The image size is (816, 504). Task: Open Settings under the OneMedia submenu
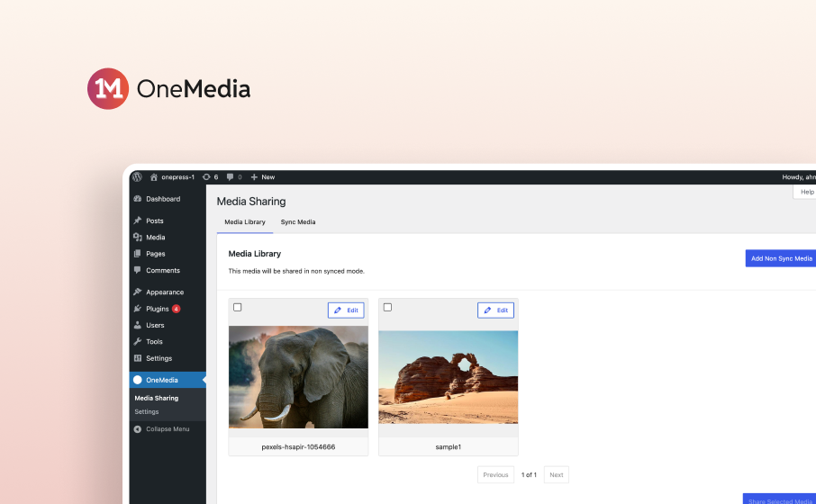tap(147, 411)
